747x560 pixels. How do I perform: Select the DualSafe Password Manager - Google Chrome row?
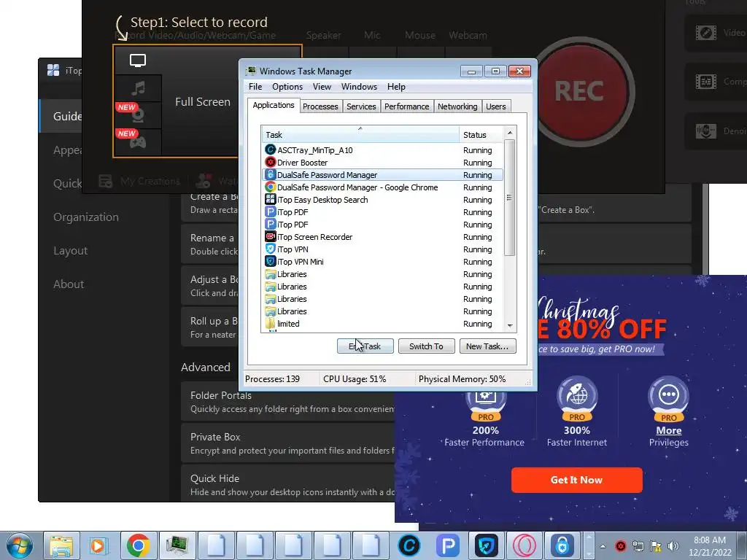[x=382, y=187]
